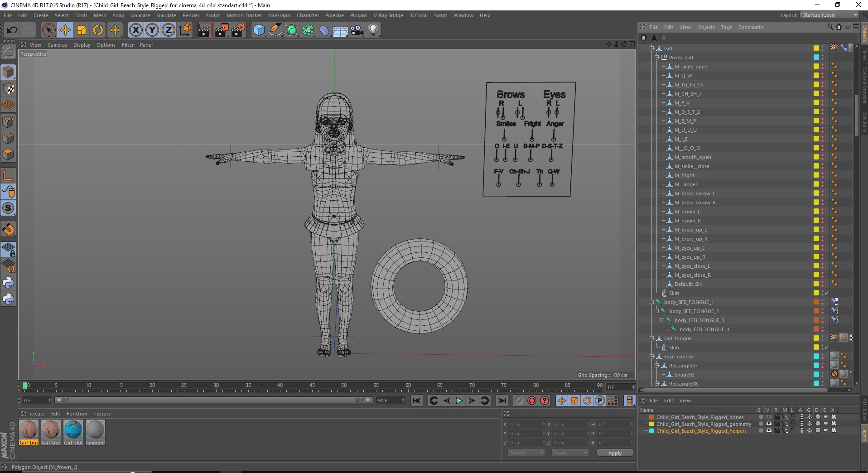Toggle Parameter keyframe recording
The width and height of the screenshot is (868, 473).
pyautogui.click(x=600, y=401)
